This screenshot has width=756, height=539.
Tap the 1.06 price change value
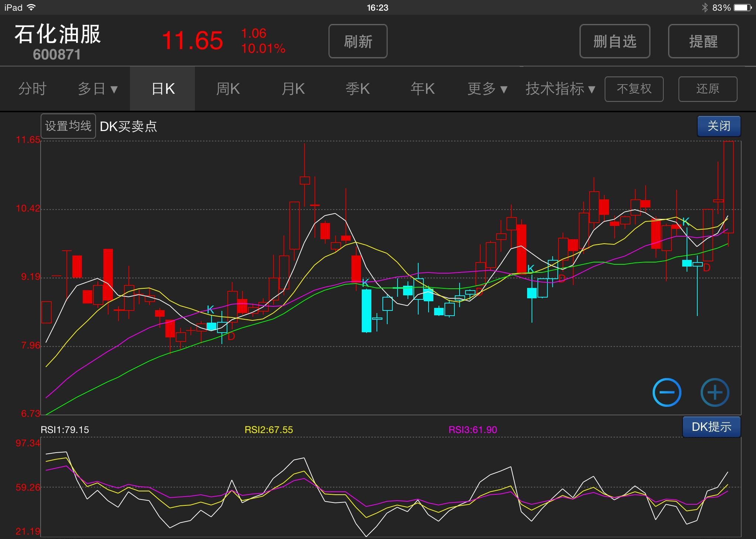click(x=254, y=33)
